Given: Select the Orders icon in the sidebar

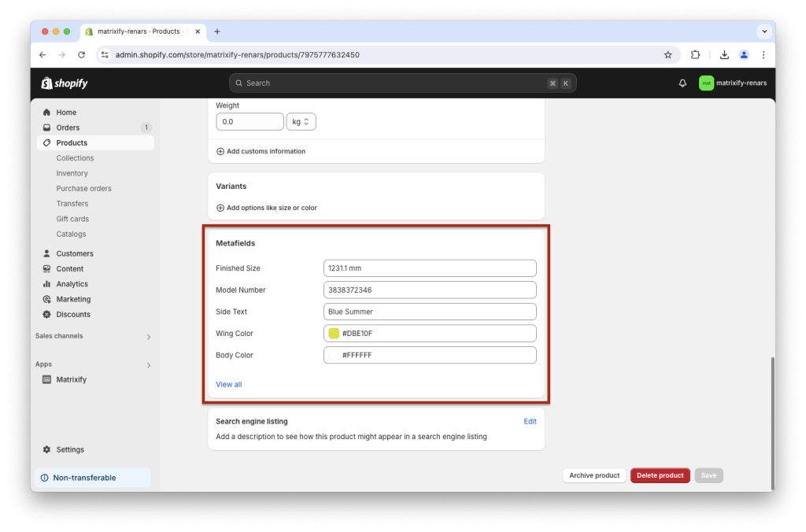Looking at the screenshot, I should 47,127.
